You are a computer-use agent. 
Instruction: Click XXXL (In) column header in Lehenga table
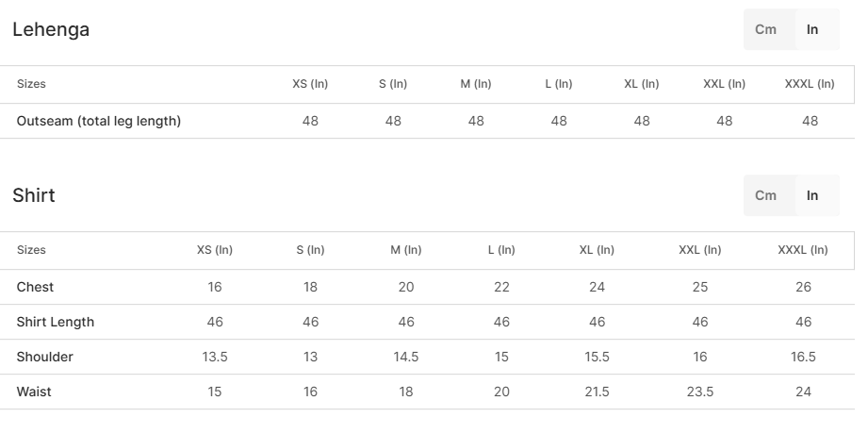(810, 84)
